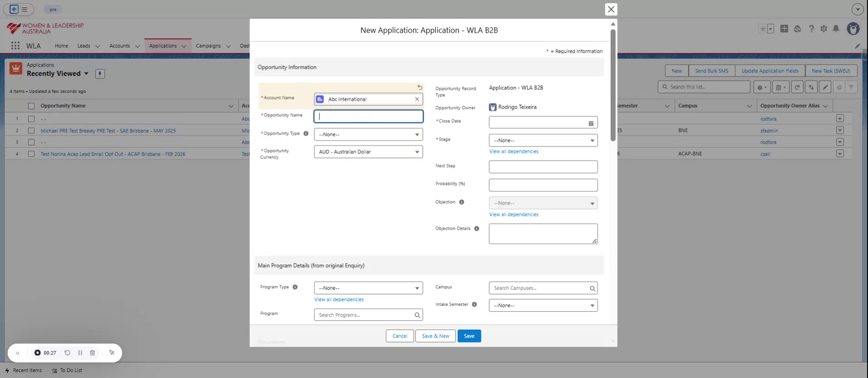
Task: Check the row 4 application checkbox
Action: 31,154
